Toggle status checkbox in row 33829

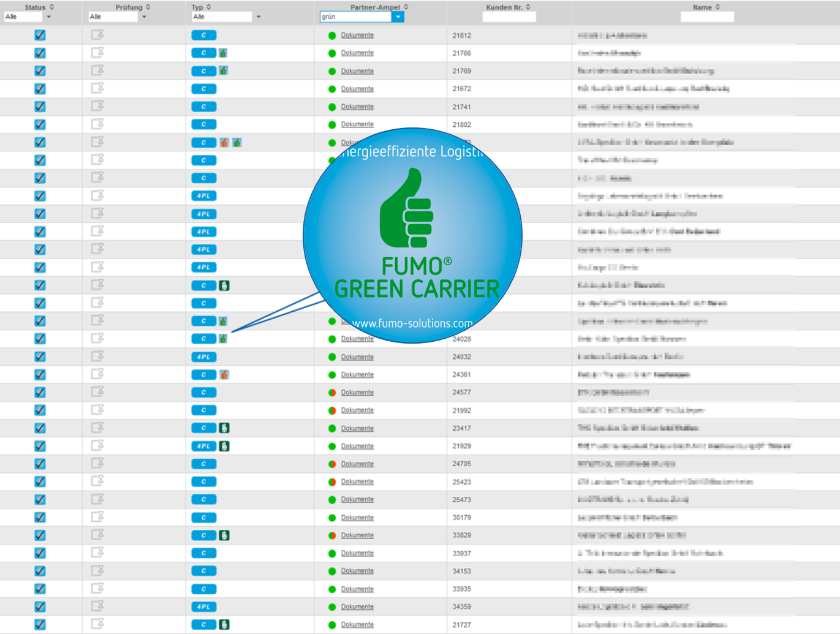click(x=40, y=535)
